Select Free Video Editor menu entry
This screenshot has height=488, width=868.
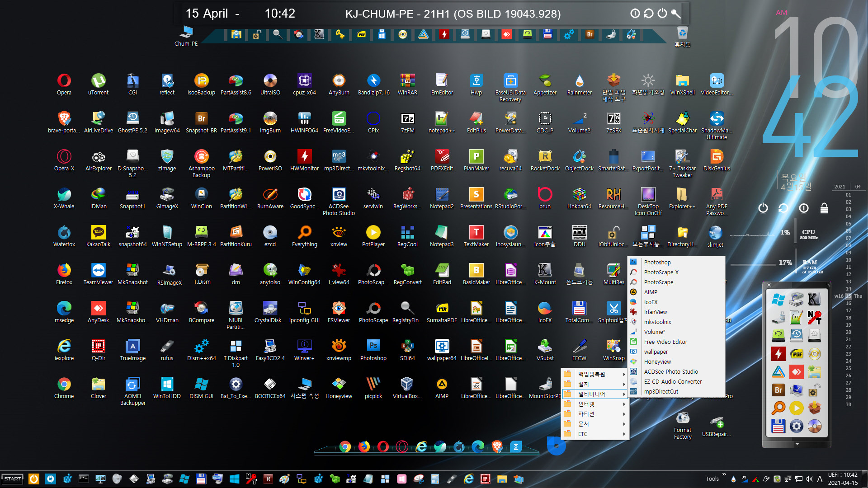(x=677, y=342)
